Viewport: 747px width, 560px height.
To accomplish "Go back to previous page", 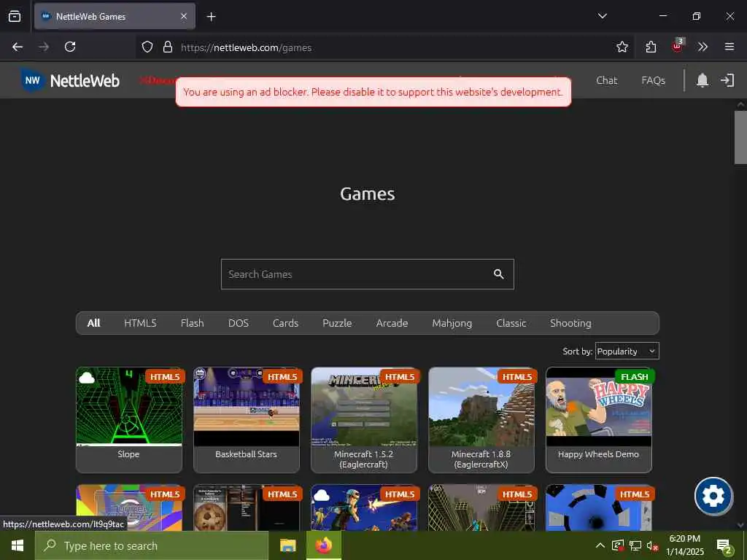I will pyautogui.click(x=18, y=47).
